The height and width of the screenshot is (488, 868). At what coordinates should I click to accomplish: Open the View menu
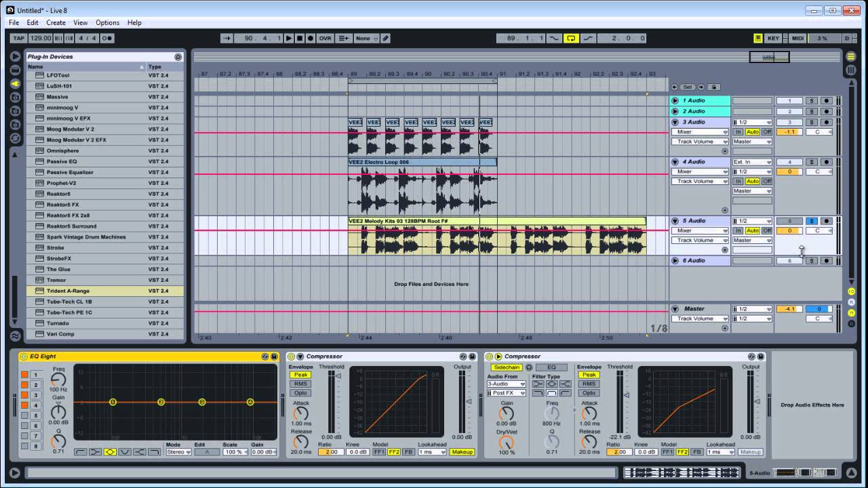80,22
